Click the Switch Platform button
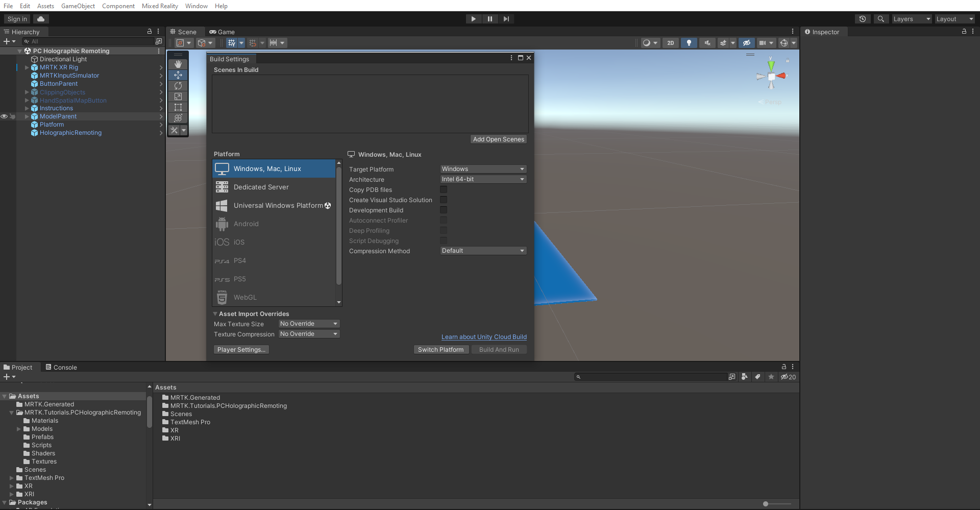Viewport: 980px width, 510px height. coord(440,349)
